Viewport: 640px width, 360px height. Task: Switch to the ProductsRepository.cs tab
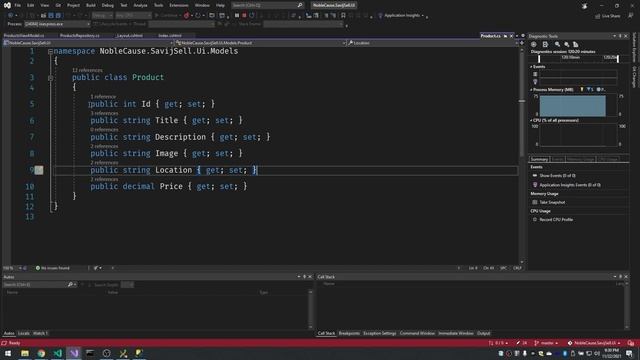tap(80, 36)
